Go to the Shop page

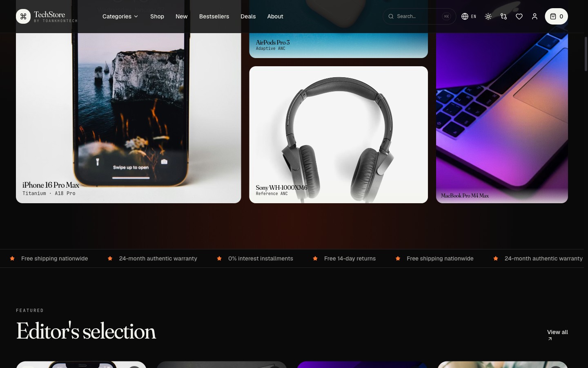pyautogui.click(x=157, y=16)
